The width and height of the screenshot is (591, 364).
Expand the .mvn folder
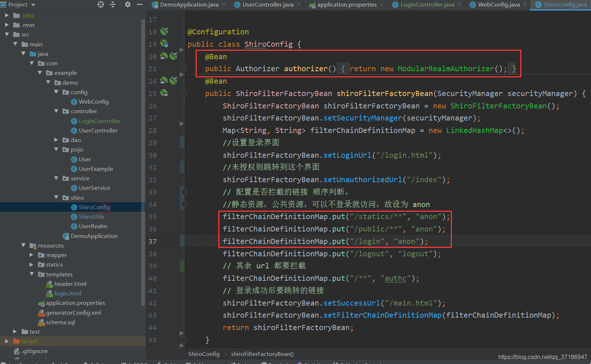click(7, 25)
